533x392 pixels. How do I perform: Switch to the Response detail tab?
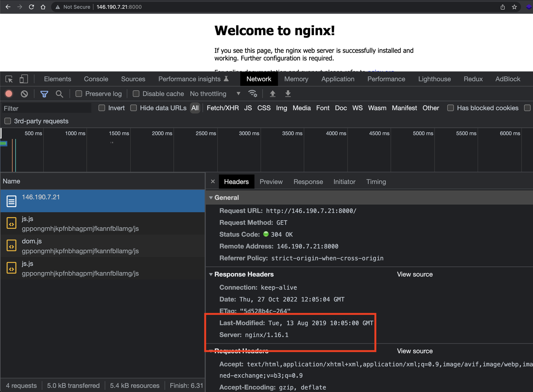point(308,182)
